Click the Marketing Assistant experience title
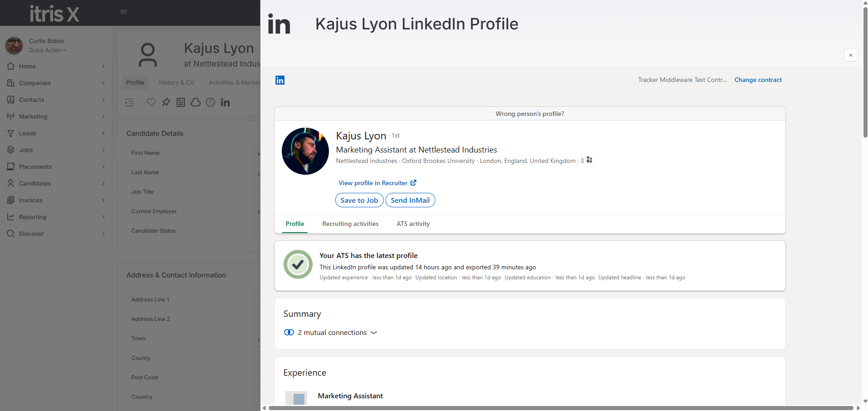Image resolution: width=868 pixels, height=411 pixels. coord(350,396)
